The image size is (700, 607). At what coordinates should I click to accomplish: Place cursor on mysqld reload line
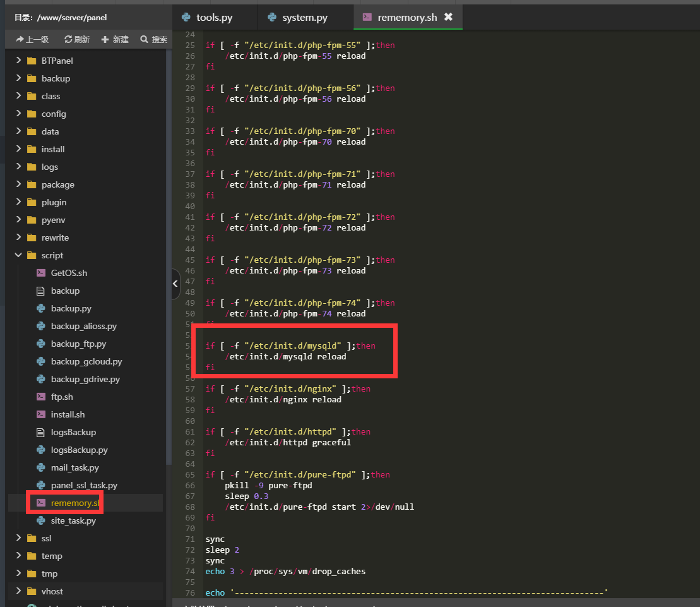tap(286, 356)
